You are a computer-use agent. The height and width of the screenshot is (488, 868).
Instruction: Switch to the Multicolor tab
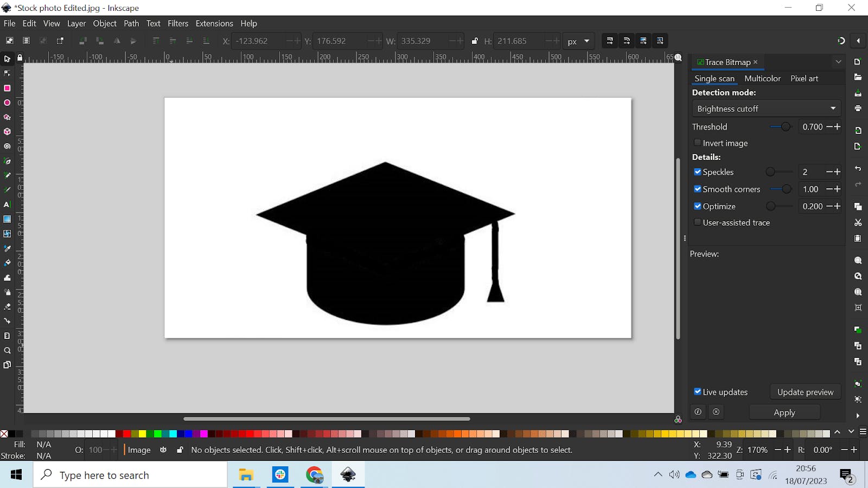[x=762, y=79]
